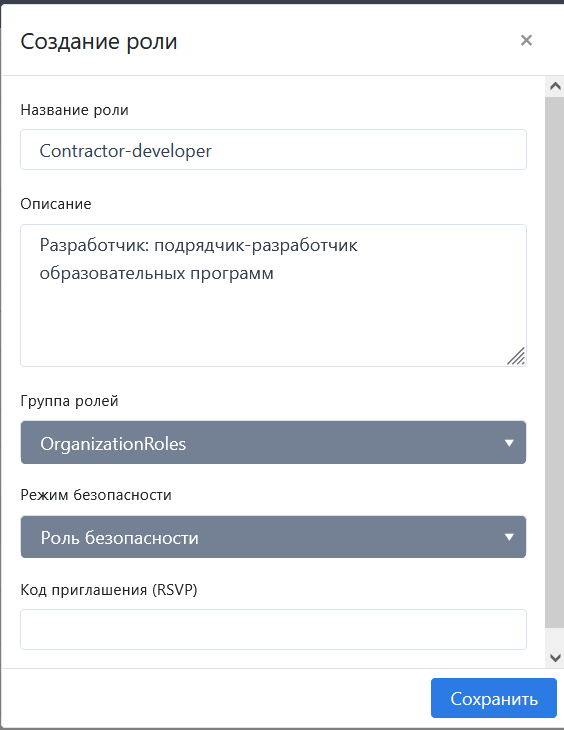The image size is (564, 730).
Task: Click the scrollbar up arrow
Action: pos(555,86)
